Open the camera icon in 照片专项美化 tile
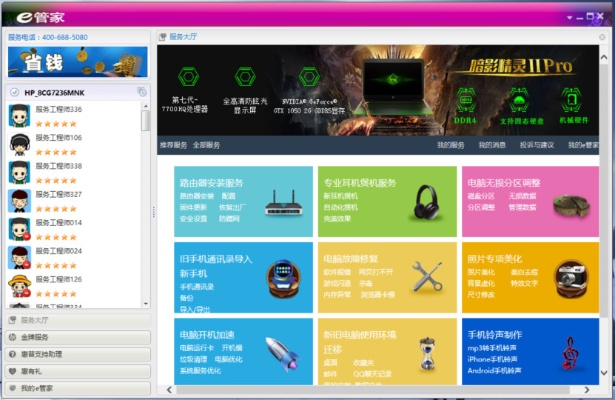This screenshot has height=400, width=615. (x=571, y=279)
